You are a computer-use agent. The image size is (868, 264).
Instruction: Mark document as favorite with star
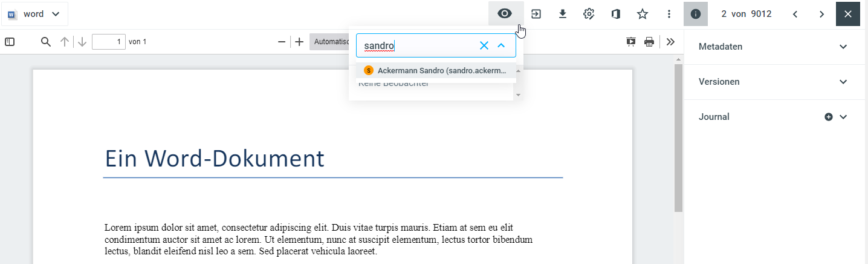pyautogui.click(x=643, y=14)
